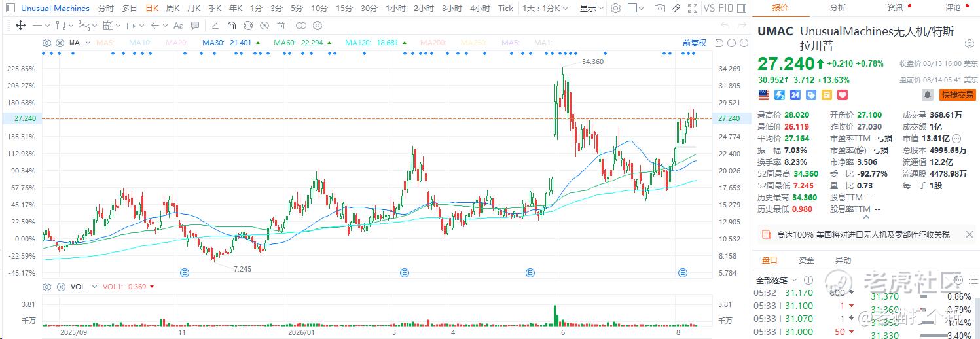
Task: Remove the MA indicator with X icon
Action: [x=60, y=43]
